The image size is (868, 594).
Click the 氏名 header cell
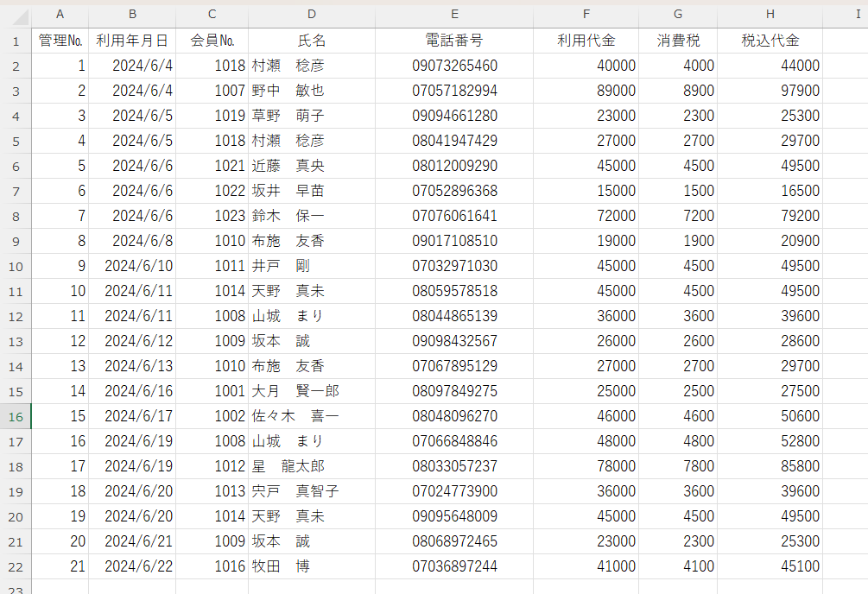coord(311,41)
